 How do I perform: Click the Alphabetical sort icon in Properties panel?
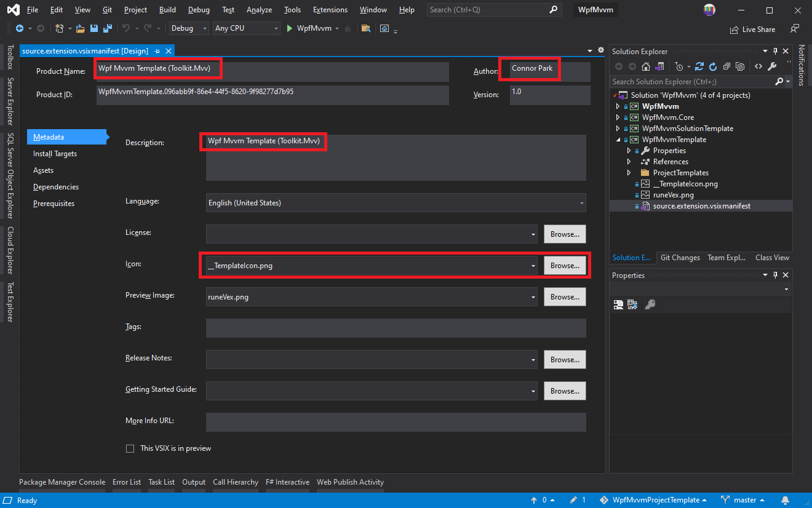point(632,304)
